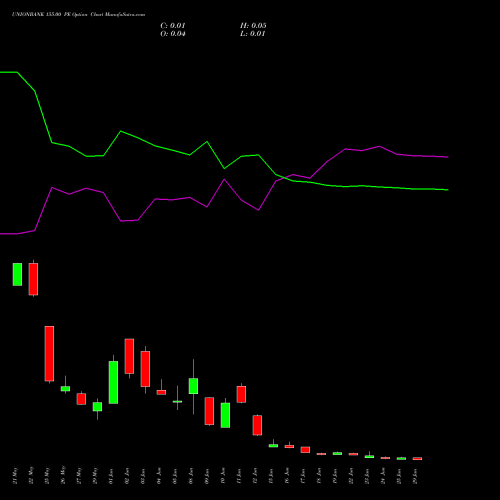Viewport: 500px width, 500px height.
Task: Click the green candle above 21 May
Action: tap(17, 274)
